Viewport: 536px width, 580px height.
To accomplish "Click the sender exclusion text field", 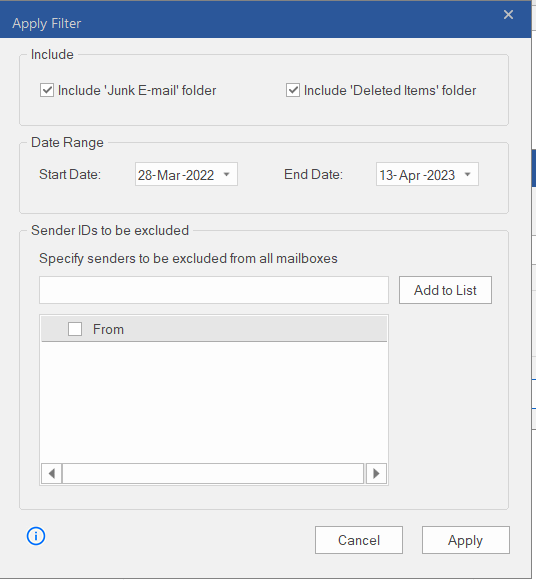I will click(x=214, y=290).
